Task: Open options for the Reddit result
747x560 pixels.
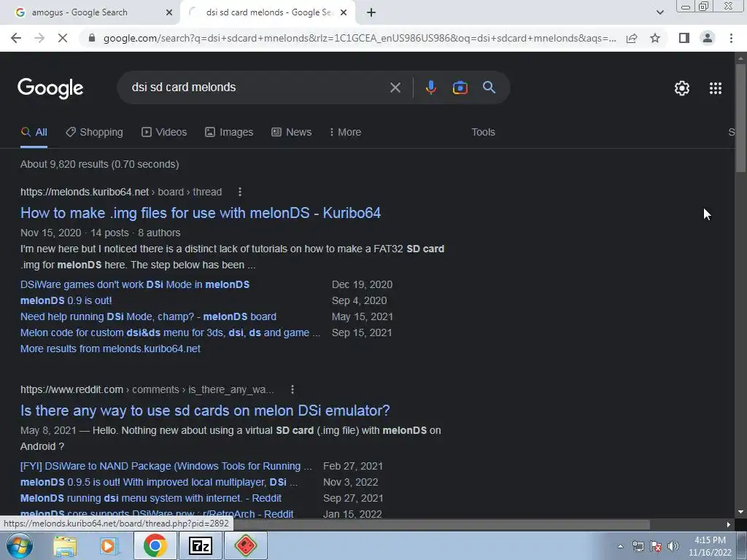Action: click(292, 389)
